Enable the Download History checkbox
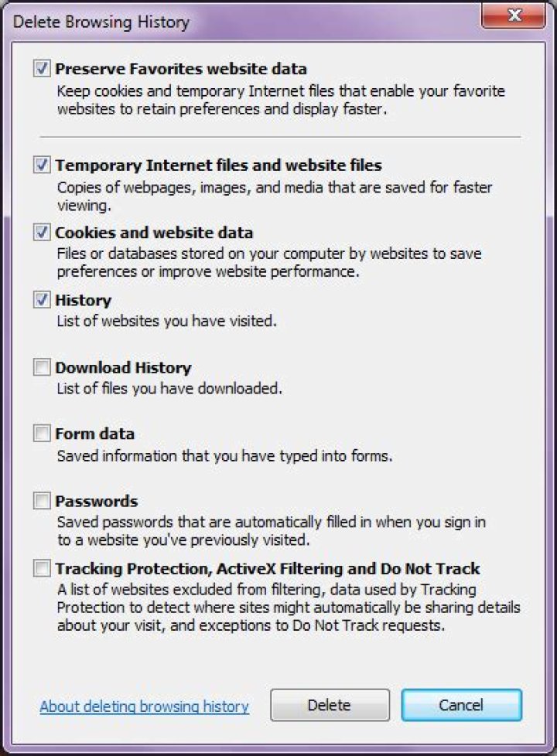Viewport: 557px width, 756px height. pos(43,368)
